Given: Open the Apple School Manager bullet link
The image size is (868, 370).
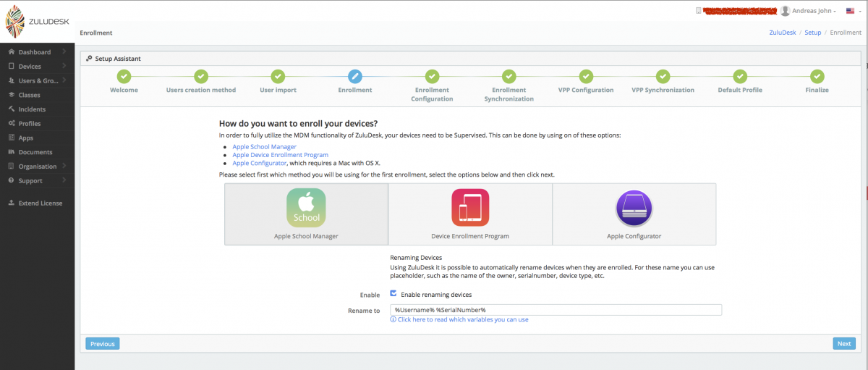Looking at the screenshot, I should click(264, 147).
